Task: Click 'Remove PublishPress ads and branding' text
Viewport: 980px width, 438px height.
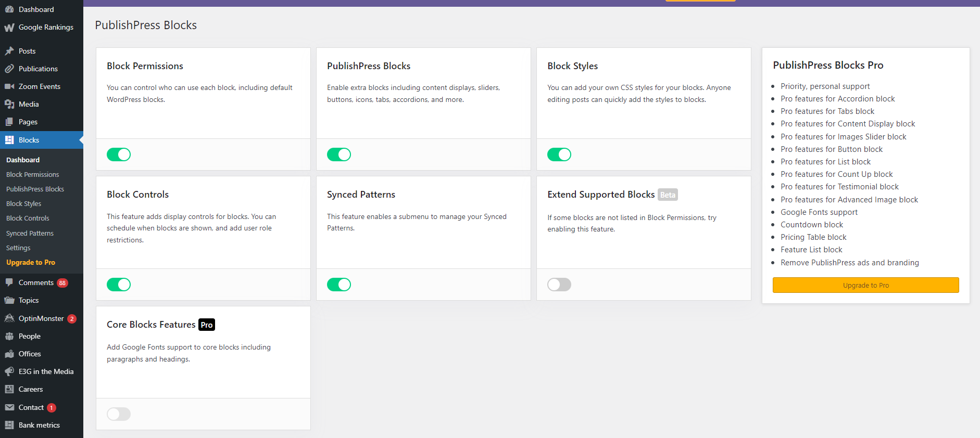Action: [850, 263]
